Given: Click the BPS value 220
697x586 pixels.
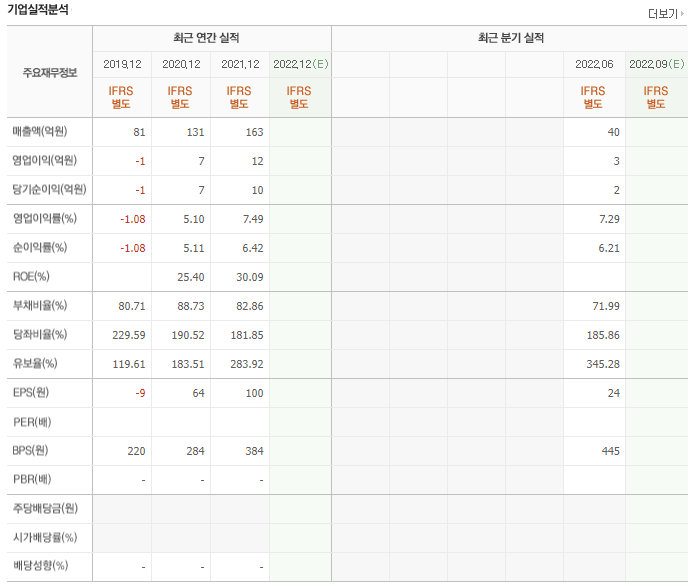Looking at the screenshot, I should point(136,451).
